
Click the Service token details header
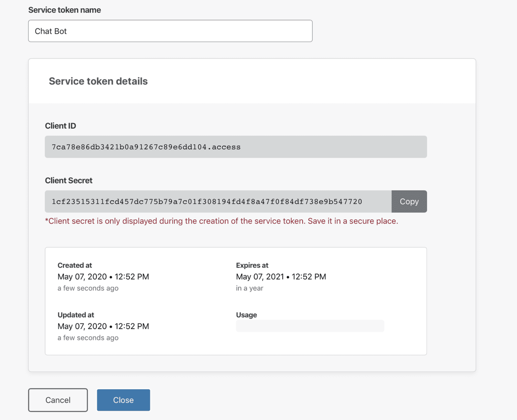click(x=98, y=81)
